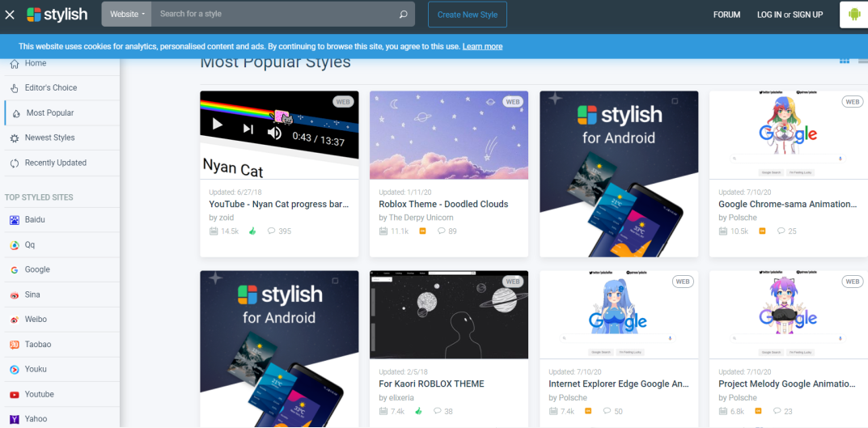Click thumbs-up icon on Nyan Cat style
Image resolution: width=868 pixels, height=428 pixels.
(252, 231)
